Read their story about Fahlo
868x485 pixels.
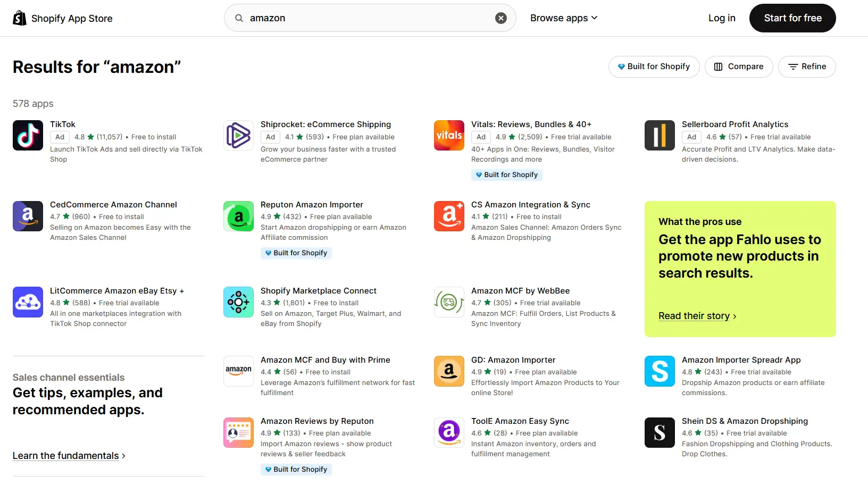(694, 316)
